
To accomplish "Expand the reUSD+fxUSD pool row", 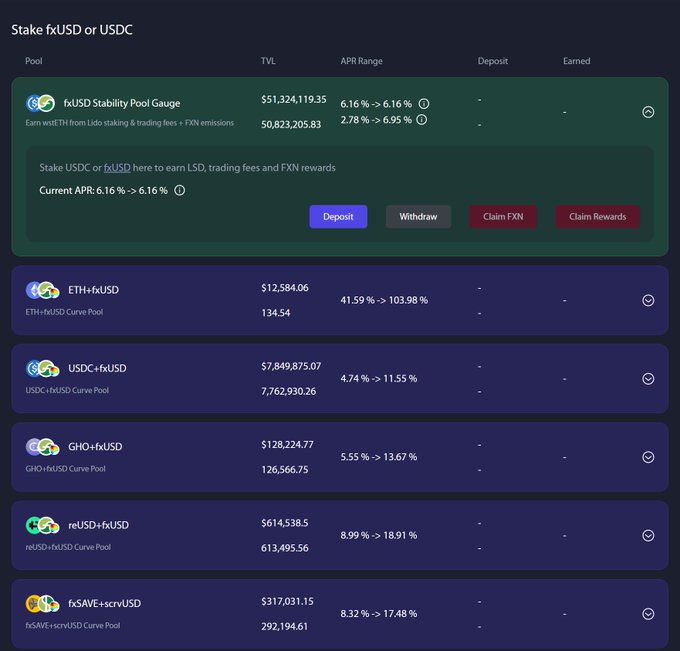I will pyautogui.click(x=648, y=535).
